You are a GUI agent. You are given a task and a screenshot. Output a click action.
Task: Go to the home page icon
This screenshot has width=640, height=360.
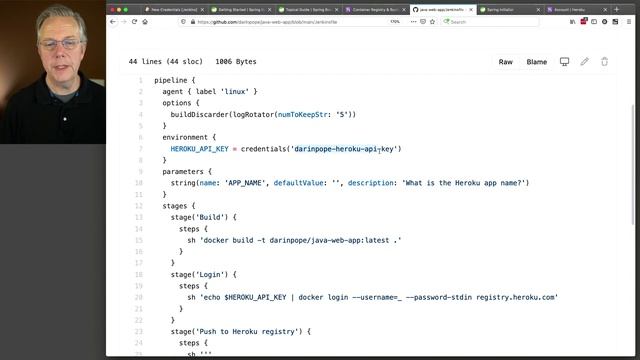pyautogui.click(x=145, y=22)
